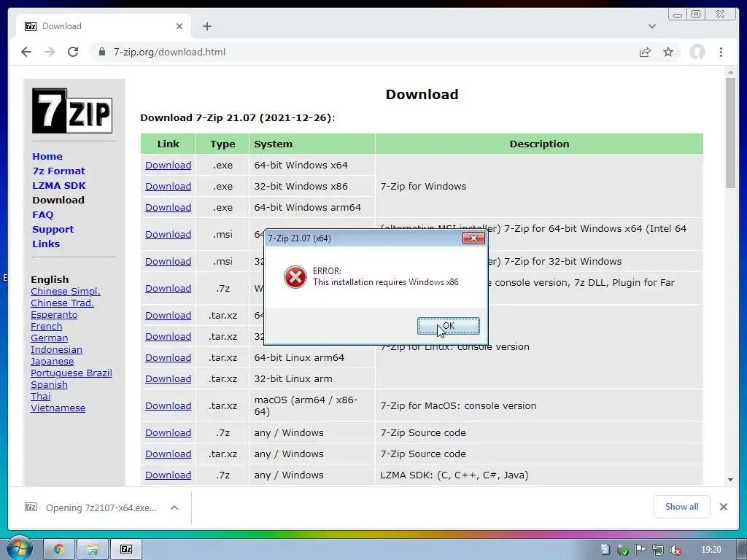
Task: Click the vertical scrollbar thumb
Action: [730, 133]
